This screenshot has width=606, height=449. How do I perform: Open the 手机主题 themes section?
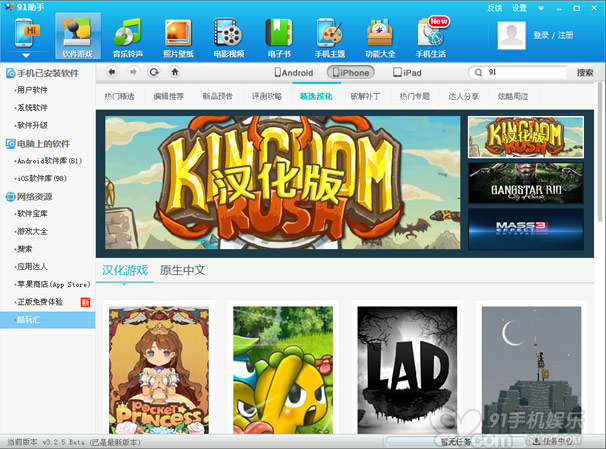tap(330, 38)
